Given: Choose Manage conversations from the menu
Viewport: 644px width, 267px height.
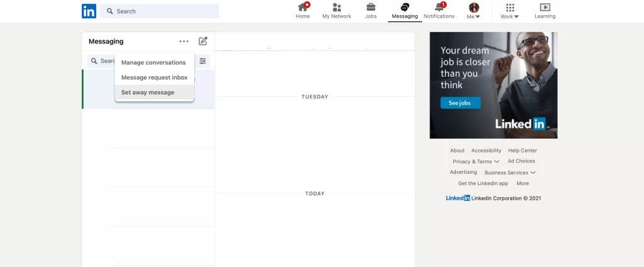Looking at the screenshot, I should [x=154, y=62].
